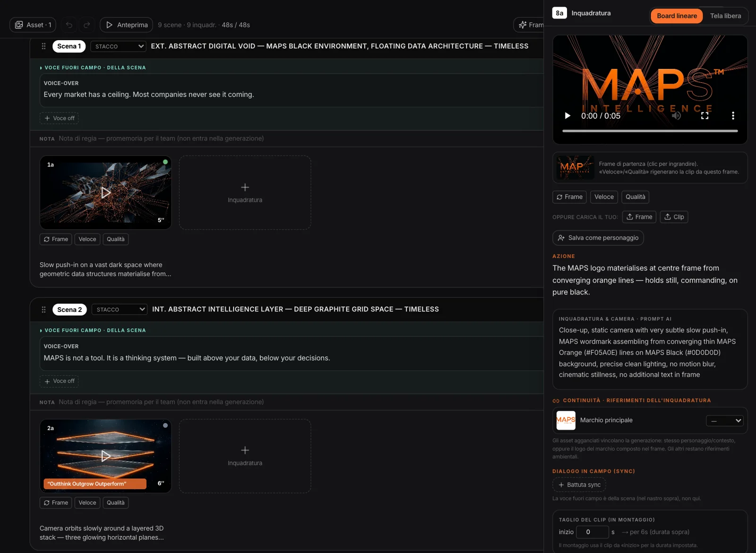The width and height of the screenshot is (756, 553).
Task: Regenerate Frame for shot 1a
Action: 56,239
